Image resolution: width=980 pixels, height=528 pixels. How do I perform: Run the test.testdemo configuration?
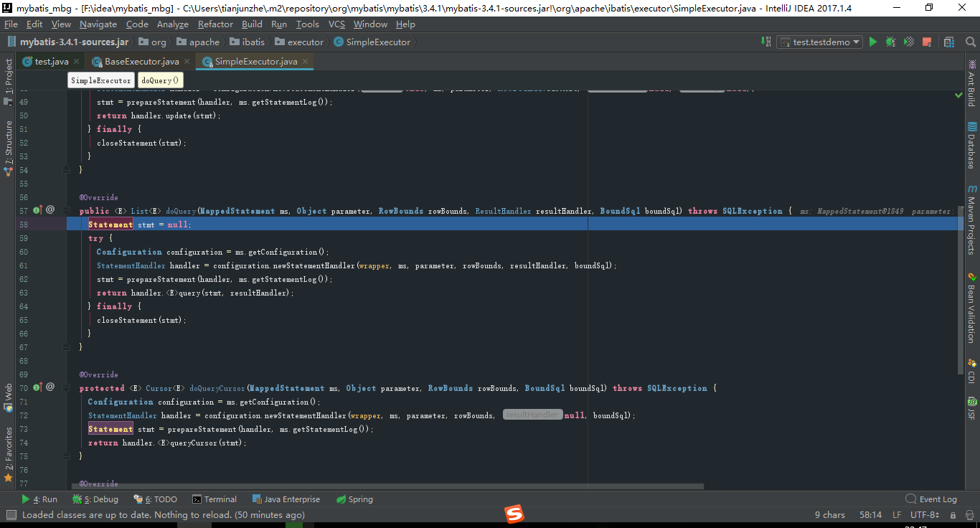(x=872, y=42)
